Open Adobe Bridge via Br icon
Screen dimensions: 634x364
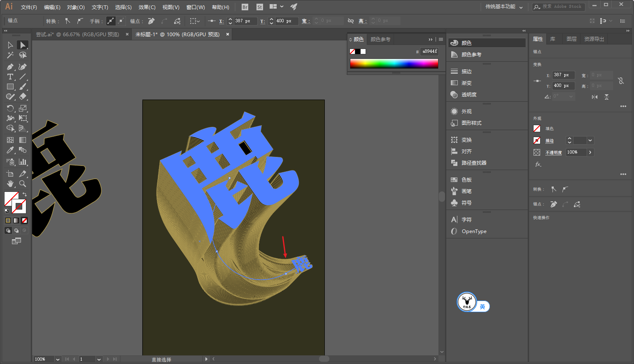click(x=245, y=7)
